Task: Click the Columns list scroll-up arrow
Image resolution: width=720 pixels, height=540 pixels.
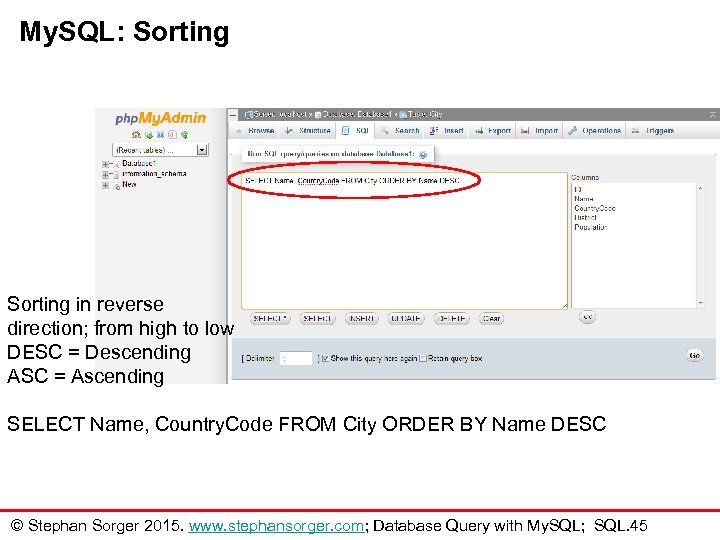Action: tap(700, 188)
